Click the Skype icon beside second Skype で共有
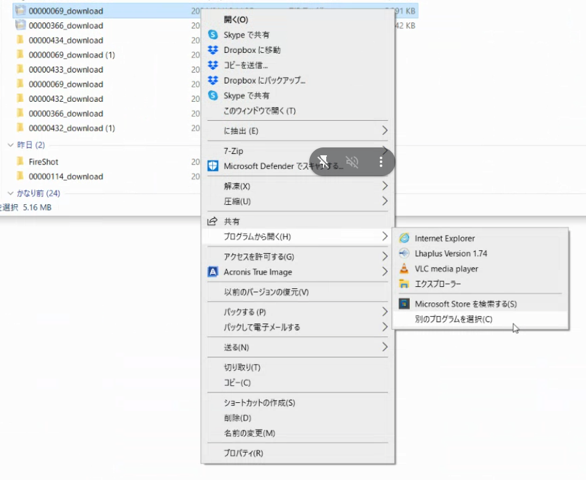The height and width of the screenshot is (480, 586). pyautogui.click(x=213, y=95)
